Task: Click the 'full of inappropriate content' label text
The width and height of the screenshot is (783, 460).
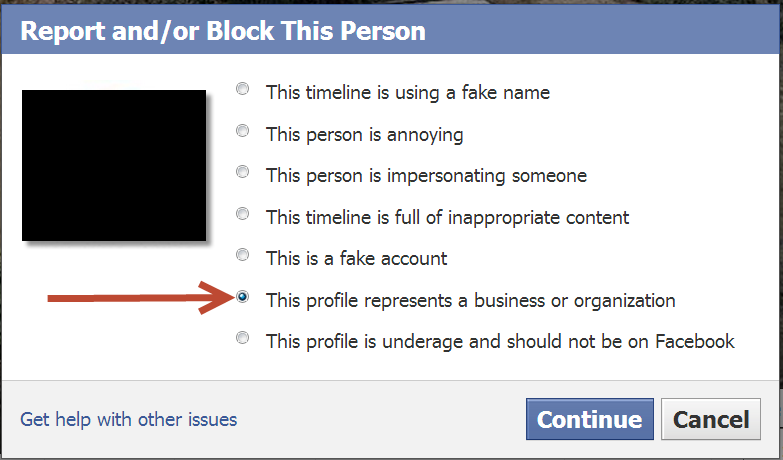Action: tap(447, 217)
